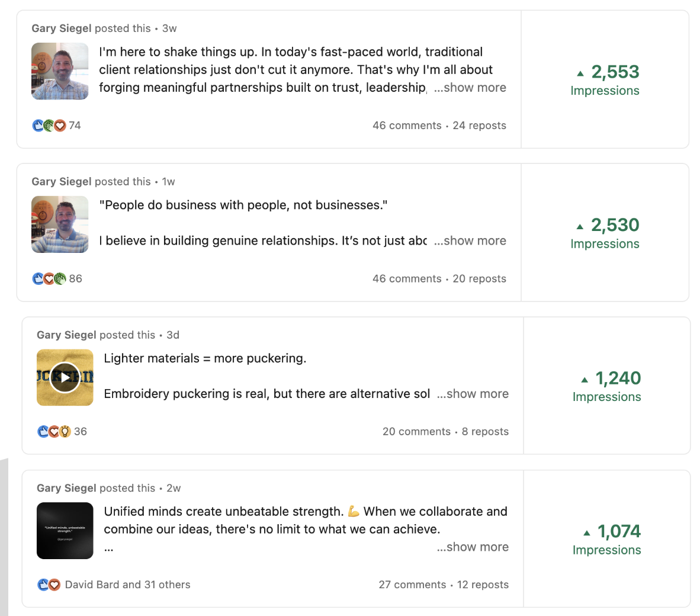Click the profile photo thumbnail on the 3w post
This screenshot has width=700, height=616.
point(60,71)
